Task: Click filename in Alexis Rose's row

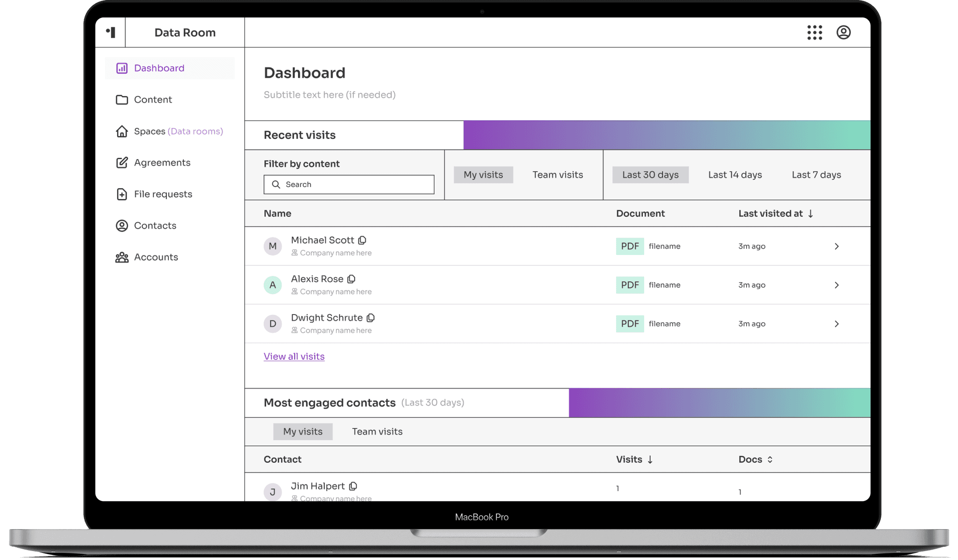Action: coord(664,285)
